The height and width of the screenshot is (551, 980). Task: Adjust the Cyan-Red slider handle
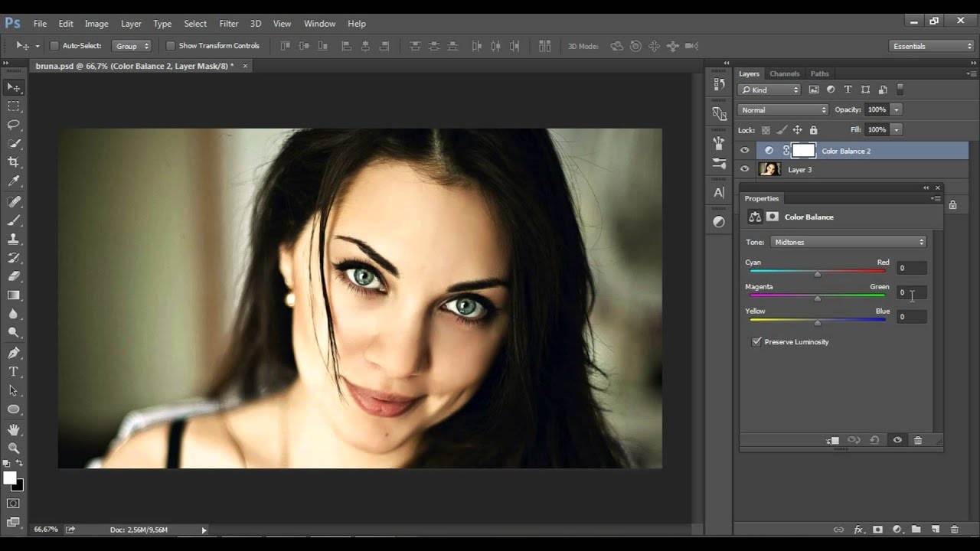[818, 274]
